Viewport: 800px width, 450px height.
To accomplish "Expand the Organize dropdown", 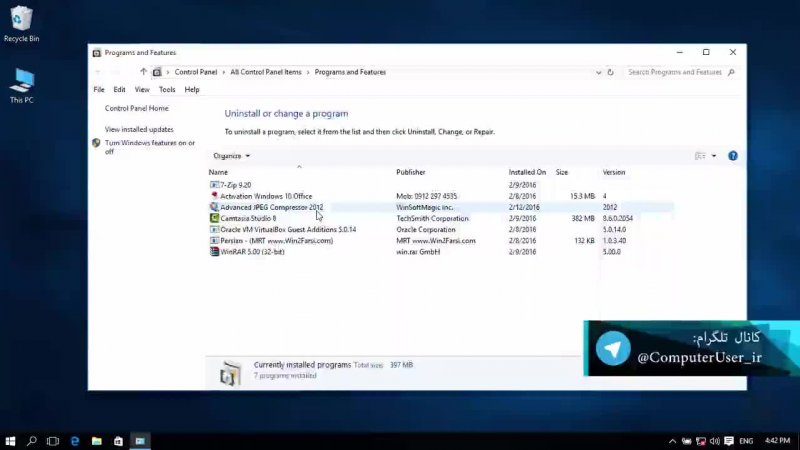I will coord(232,156).
